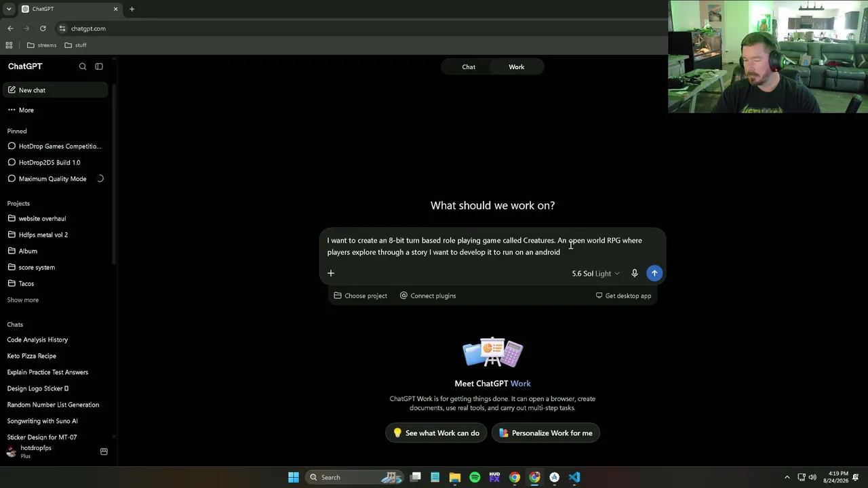Search chats with the magnifier icon
The height and width of the screenshot is (488, 868).
pos(83,66)
